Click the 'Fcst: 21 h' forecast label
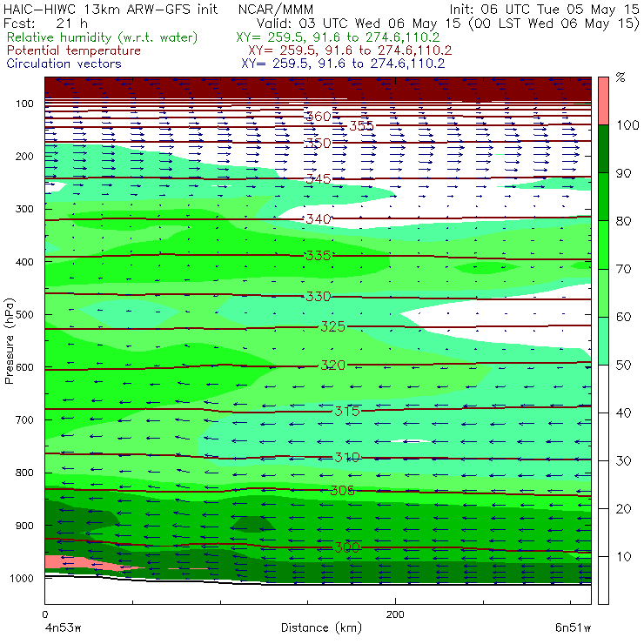The image size is (644, 644). click(x=45, y=23)
